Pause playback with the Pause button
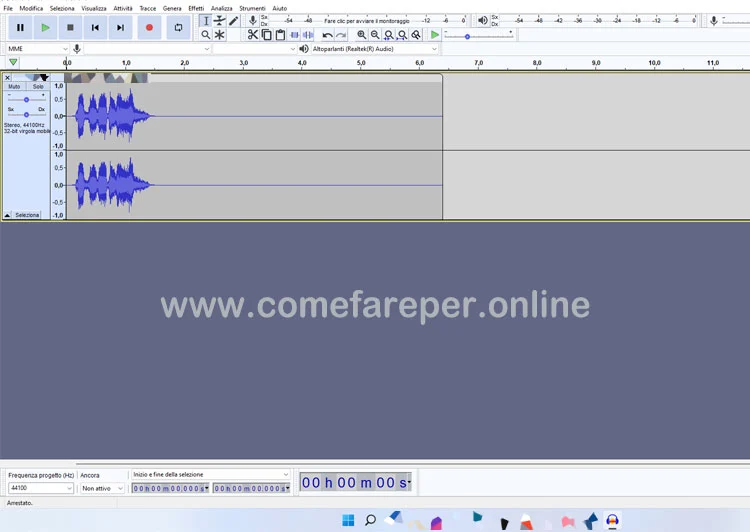 (20, 28)
